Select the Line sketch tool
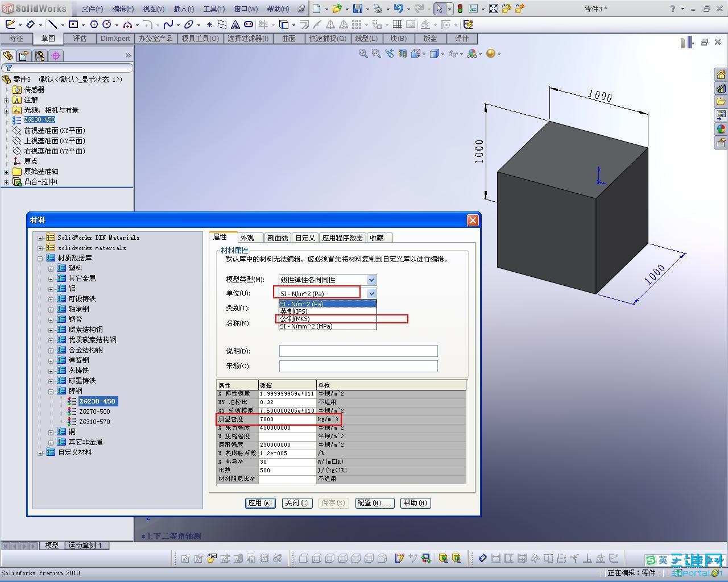The width and height of the screenshot is (728, 582). (52, 24)
